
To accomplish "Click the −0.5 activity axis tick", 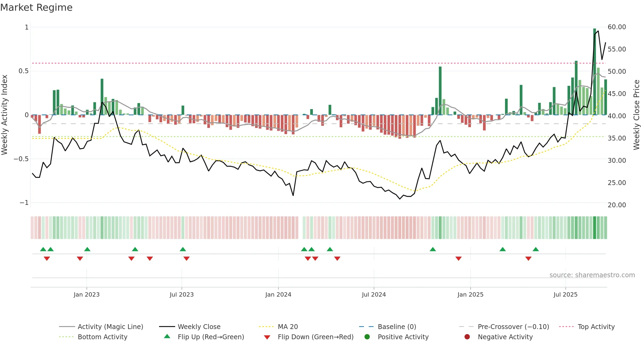I will pyautogui.click(x=21, y=159).
